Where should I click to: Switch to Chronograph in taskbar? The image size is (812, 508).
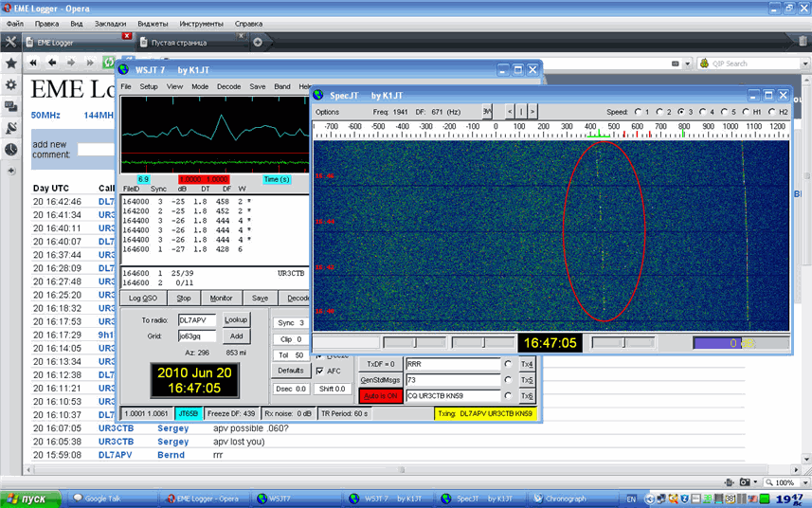[573, 499]
